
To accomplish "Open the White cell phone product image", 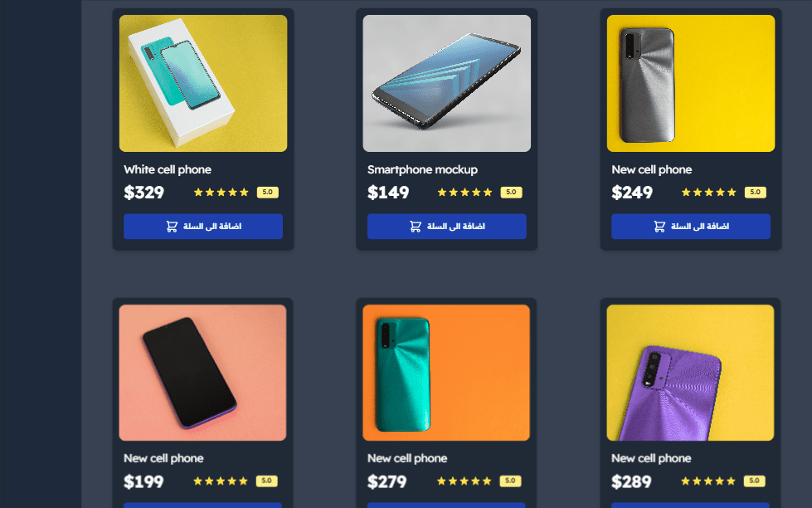I will pyautogui.click(x=203, y=84).
